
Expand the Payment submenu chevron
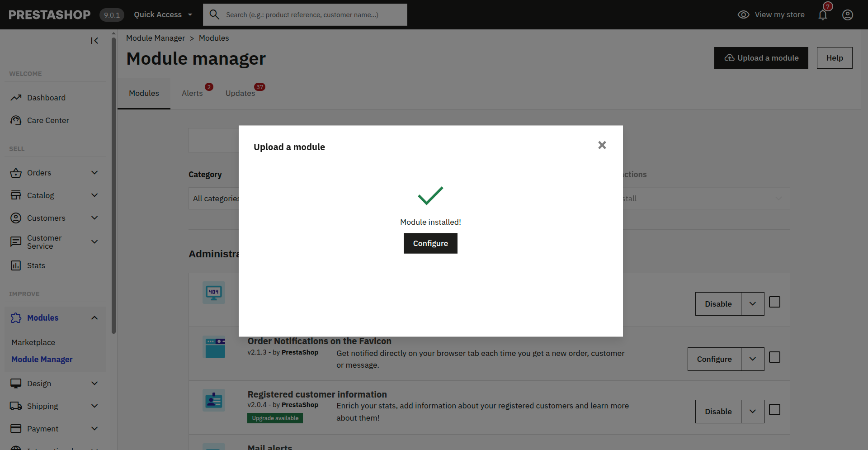(x=94, y=429)
